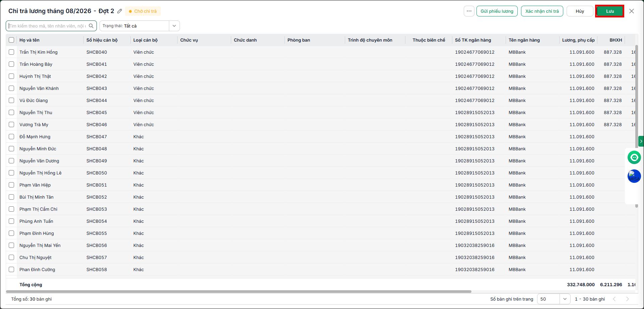Tick the select-all header checkbox

click(11, 40)
